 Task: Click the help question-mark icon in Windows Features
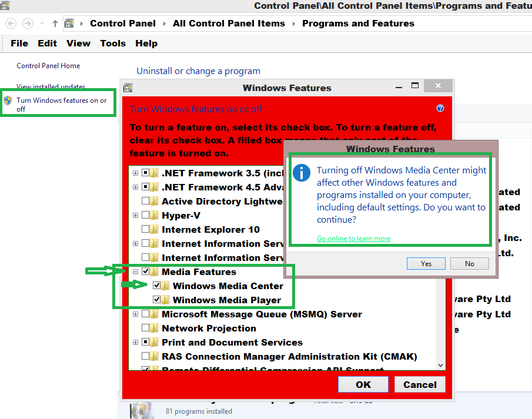pos(440,108)
